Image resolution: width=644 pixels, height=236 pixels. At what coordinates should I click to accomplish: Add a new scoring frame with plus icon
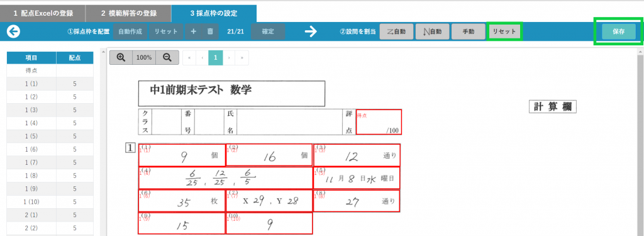point(193,31)
